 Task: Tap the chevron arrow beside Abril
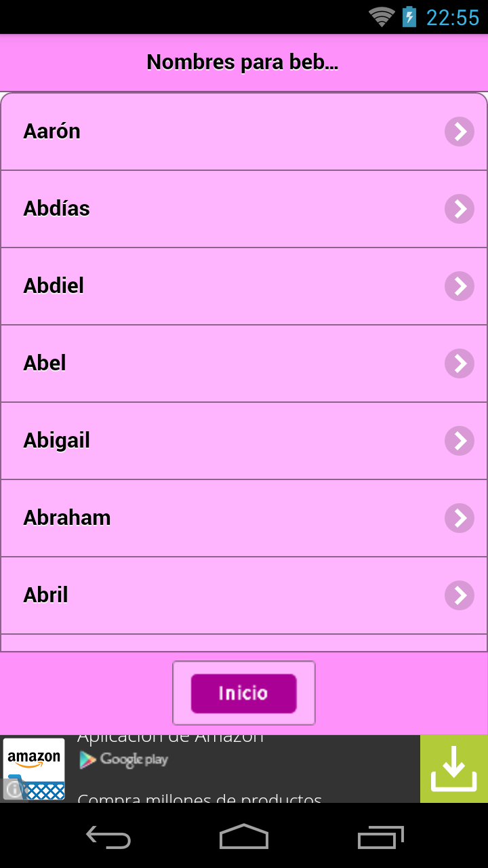(x=460, y=595)
